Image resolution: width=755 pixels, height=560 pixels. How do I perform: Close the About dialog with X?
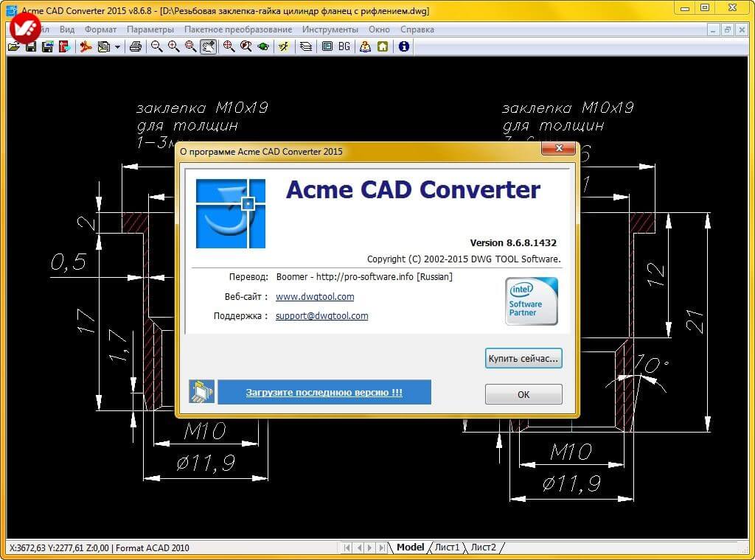point(559,148)
